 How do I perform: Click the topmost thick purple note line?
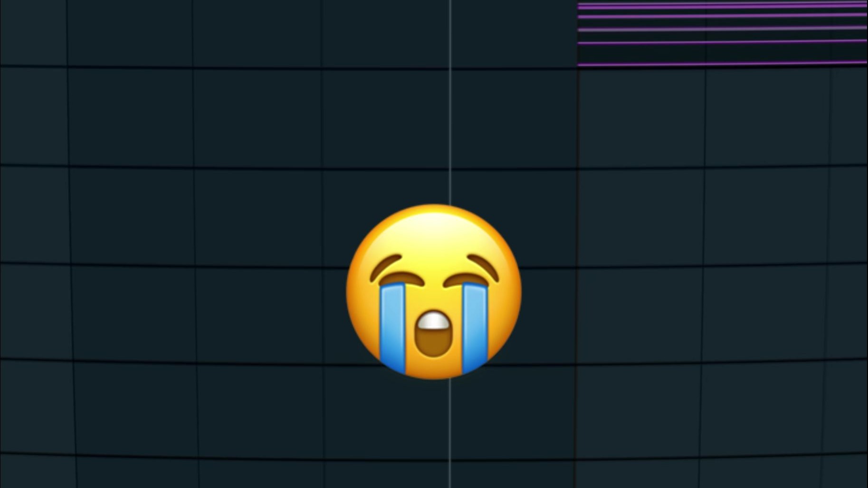coord(722,7)
